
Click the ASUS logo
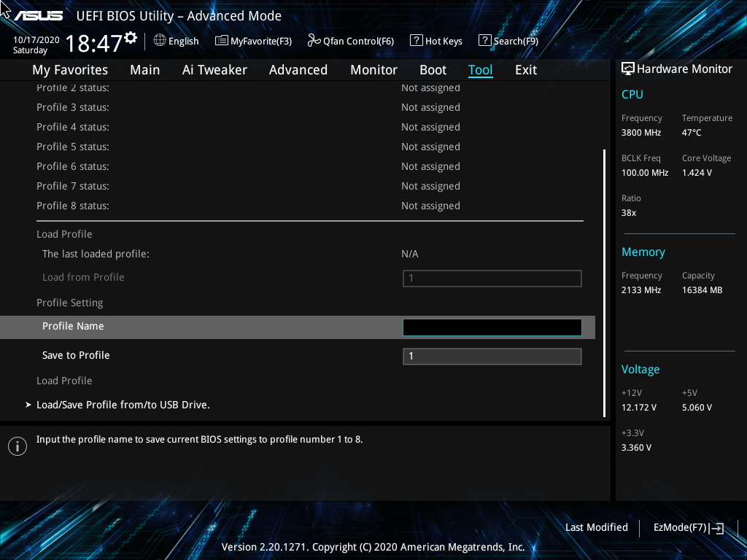tap(38, 16)
